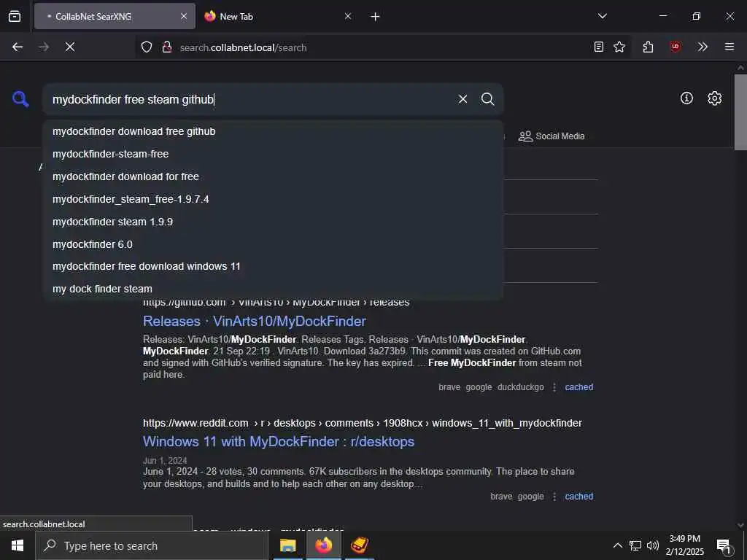The image size is (747, 560).
Task: Open cached version of Reddit result
Action: tap(578, 496)
